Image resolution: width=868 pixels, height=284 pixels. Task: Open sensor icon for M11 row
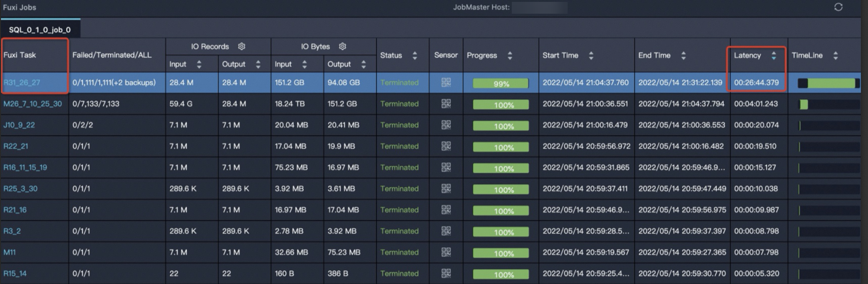(446, 252)
